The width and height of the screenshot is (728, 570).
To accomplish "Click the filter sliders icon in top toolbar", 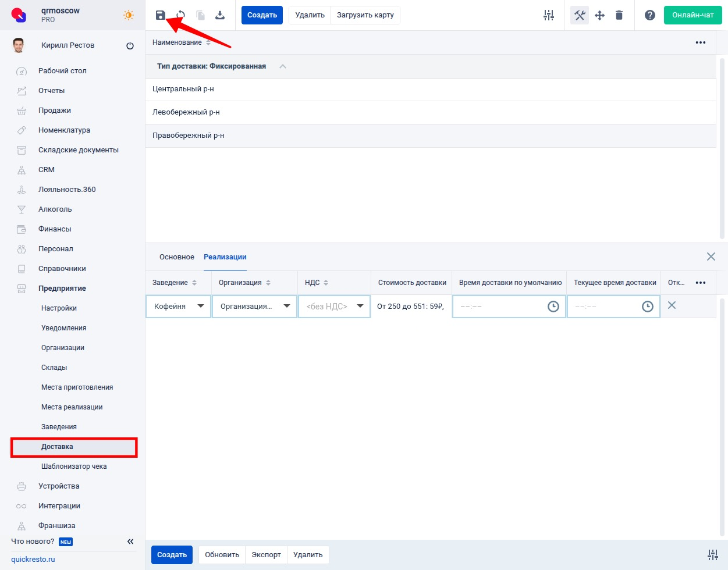I will click(x=549, y=15).
